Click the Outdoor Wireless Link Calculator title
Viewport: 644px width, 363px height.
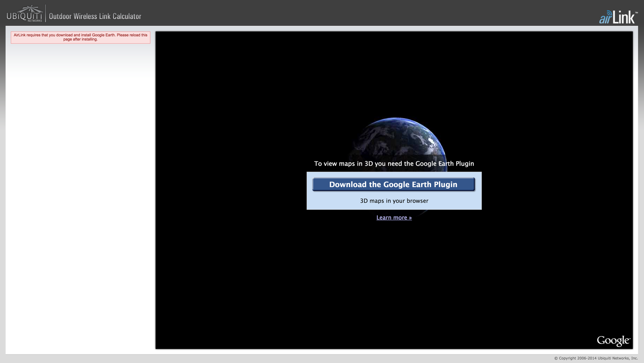[x=95, y=16]
